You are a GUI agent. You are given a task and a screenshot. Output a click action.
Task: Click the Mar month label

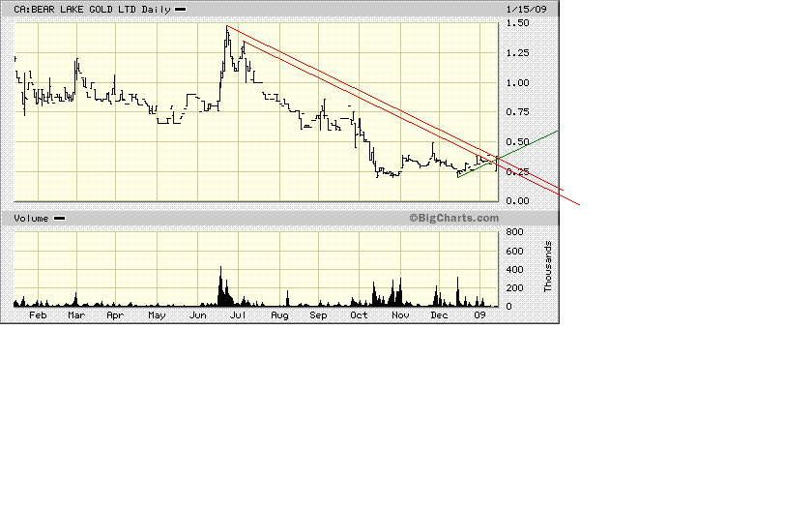pos(76,315)
